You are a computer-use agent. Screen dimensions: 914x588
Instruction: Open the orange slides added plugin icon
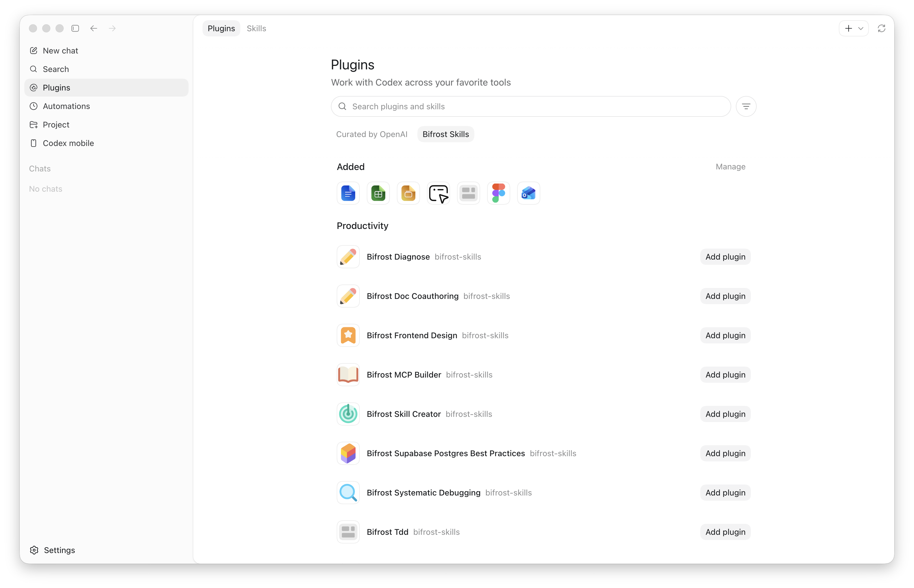point(408,193)
